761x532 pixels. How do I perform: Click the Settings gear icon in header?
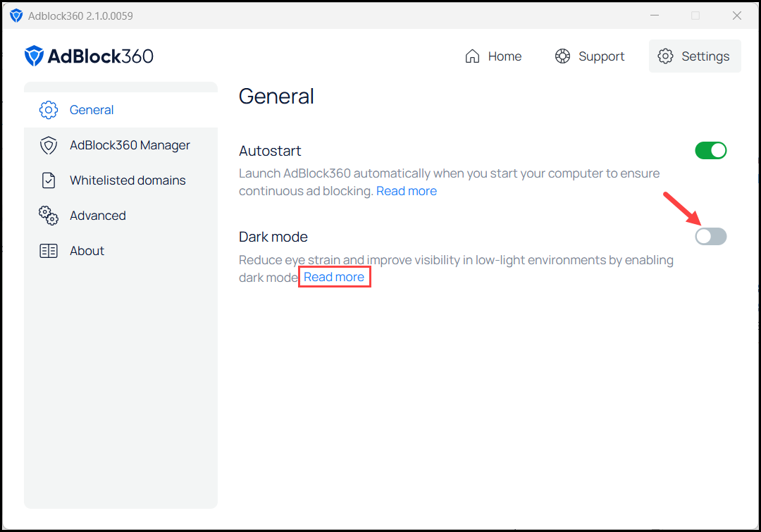(x=665, y=56)
